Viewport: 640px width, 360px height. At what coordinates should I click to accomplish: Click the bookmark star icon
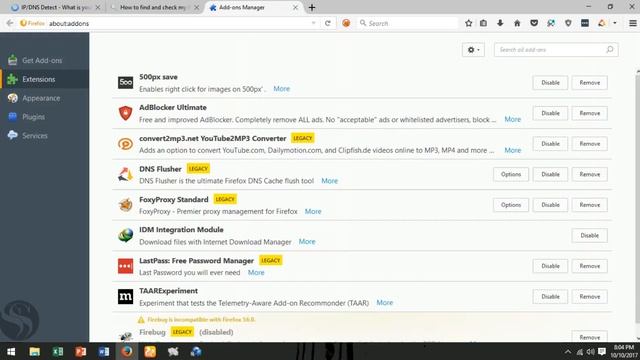point(468,23)
